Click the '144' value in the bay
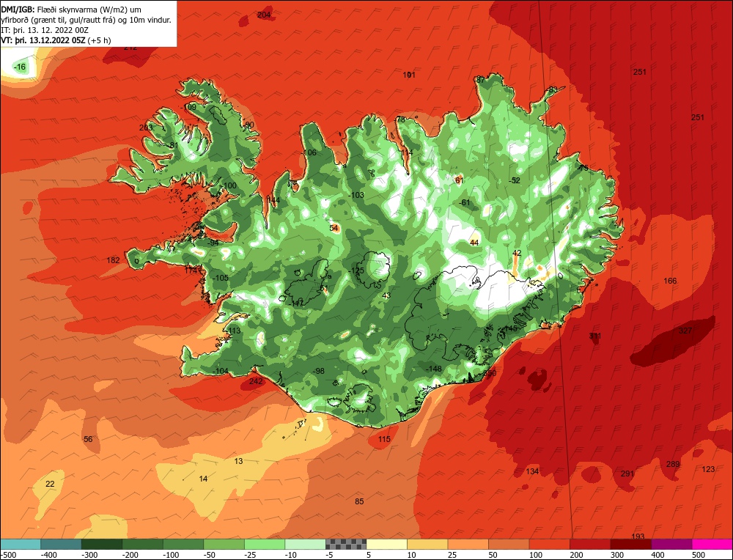 [x=273, y=201]
